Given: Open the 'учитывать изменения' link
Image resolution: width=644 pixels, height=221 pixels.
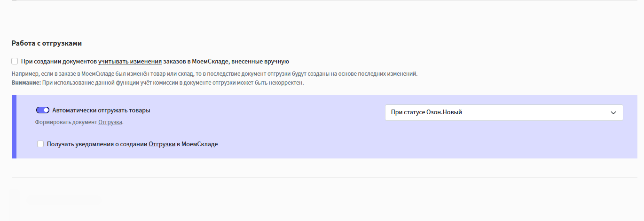Looking at the screenshot, I should pyautogui.click(x=130, y=61).
